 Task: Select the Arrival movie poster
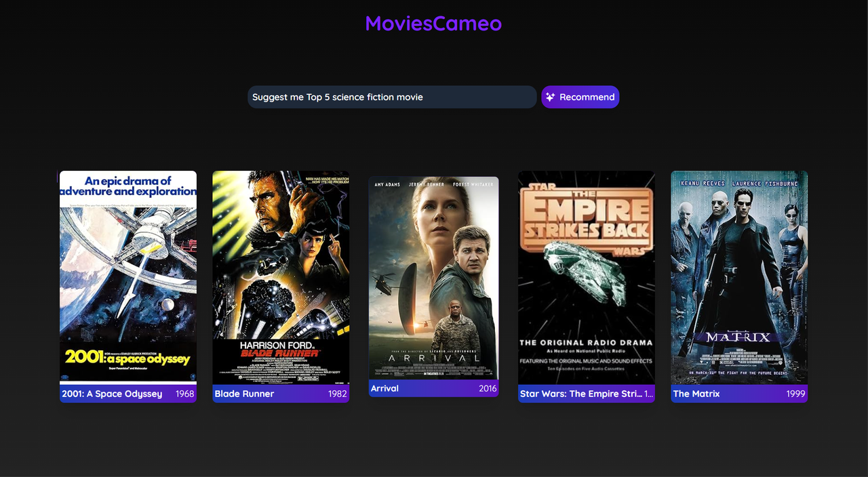pos(433,278)
